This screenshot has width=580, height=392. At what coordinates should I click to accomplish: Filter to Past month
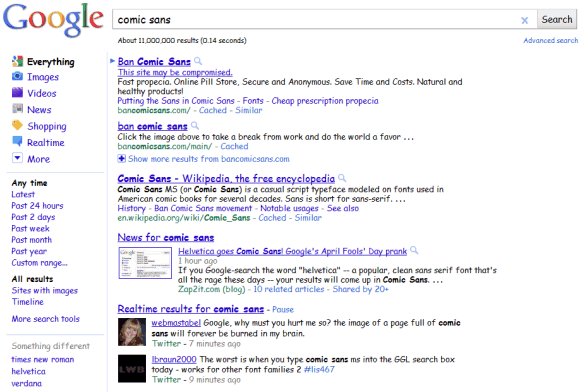point(31,240)
